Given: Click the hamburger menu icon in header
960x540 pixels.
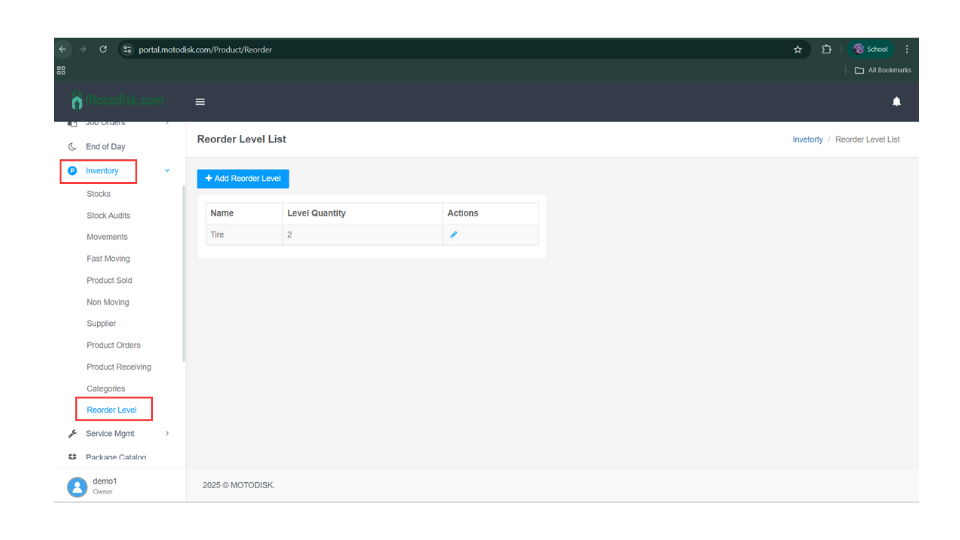Looking at the screenshot, I should point(200,101).
